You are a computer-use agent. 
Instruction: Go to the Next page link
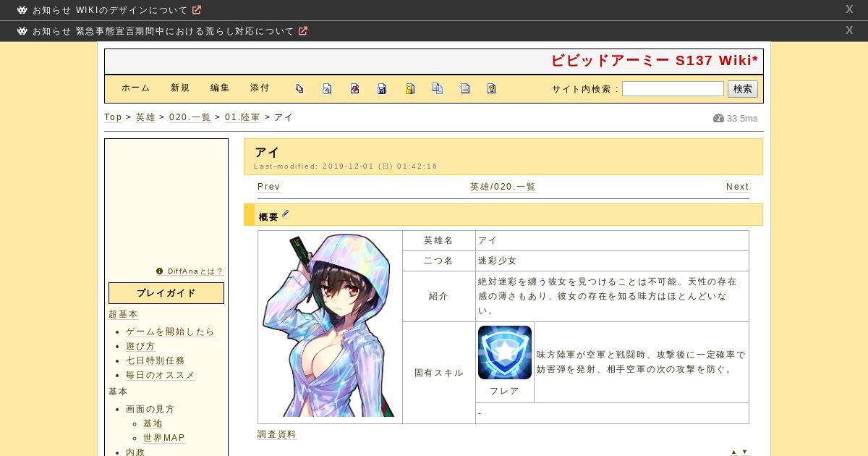click(x=737, y=187)
